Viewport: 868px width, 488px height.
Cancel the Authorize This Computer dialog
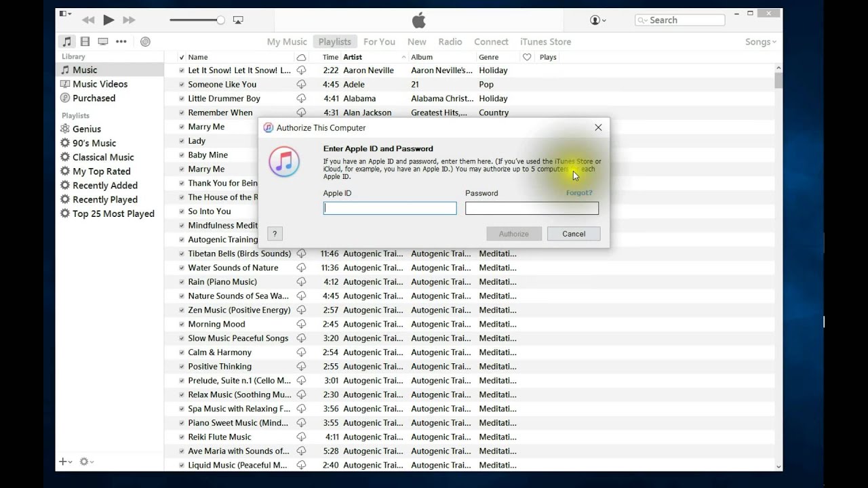574,234
